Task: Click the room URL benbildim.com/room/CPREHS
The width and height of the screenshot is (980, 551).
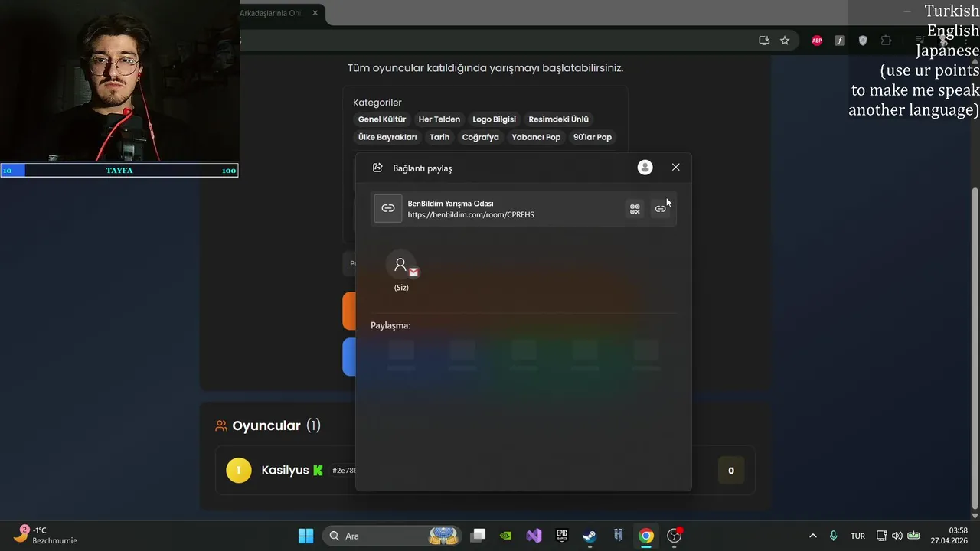Action: [x=471, y=215]
